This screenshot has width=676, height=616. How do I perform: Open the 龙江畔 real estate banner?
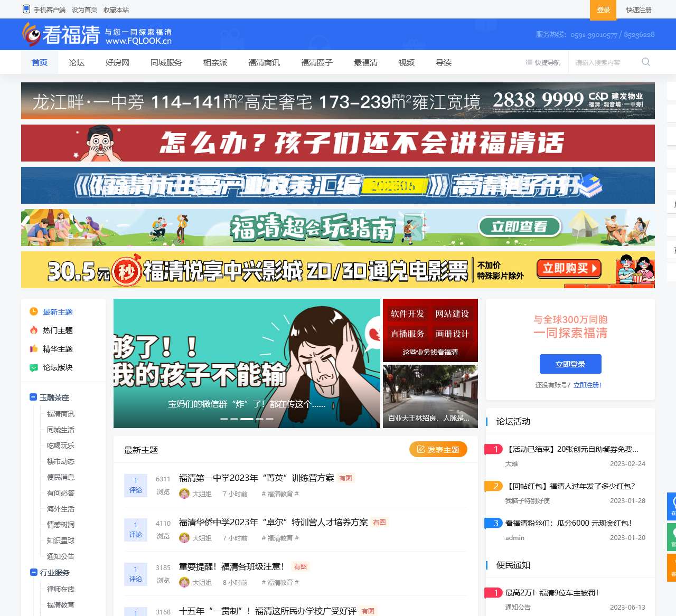338,101
